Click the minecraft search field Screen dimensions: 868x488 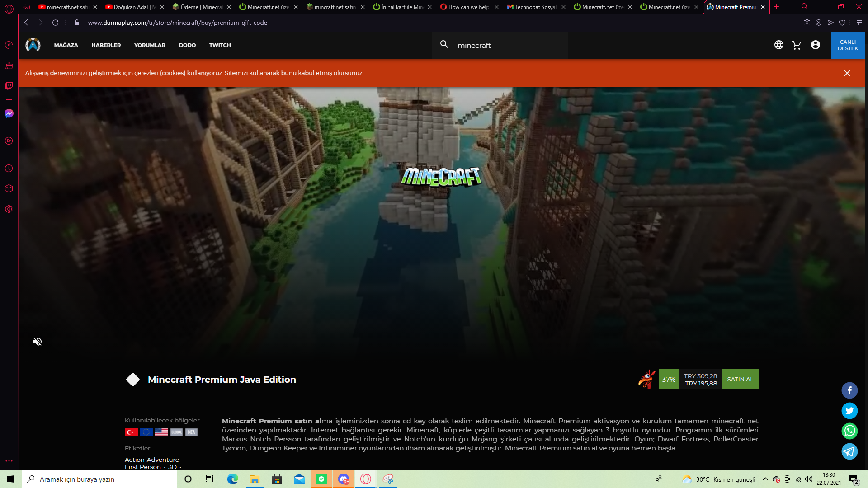(506, 45)
